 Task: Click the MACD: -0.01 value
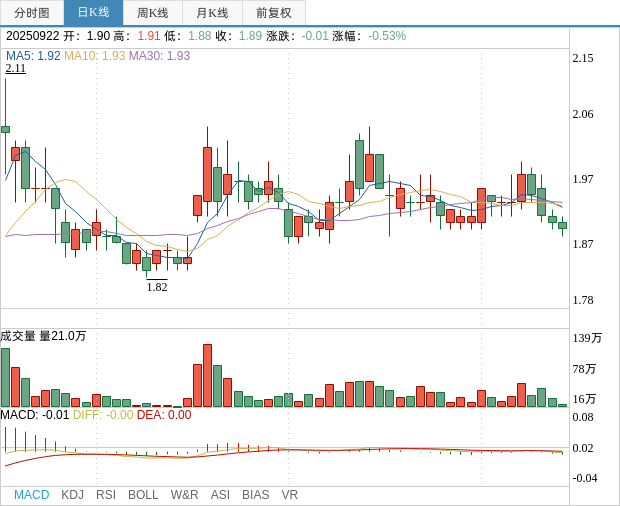coord(35,415)
